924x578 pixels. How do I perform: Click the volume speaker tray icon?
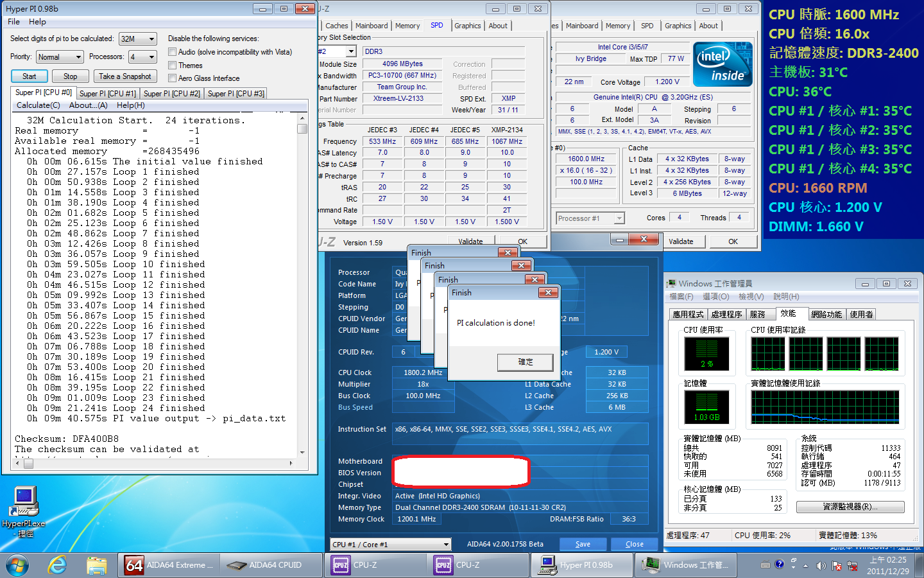(821, 565)
